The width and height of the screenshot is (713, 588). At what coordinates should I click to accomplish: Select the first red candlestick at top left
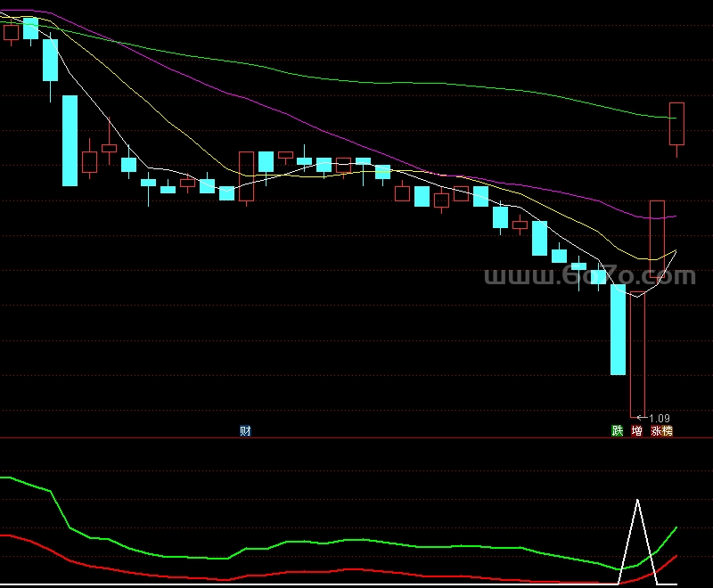pyautogui.click(x=11, y=33)
